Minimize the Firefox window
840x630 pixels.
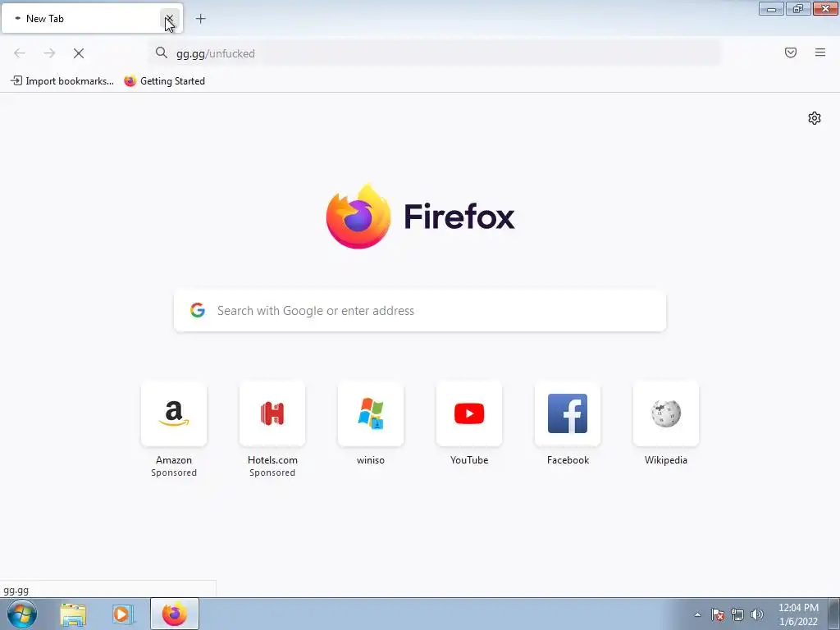[771, 8]
